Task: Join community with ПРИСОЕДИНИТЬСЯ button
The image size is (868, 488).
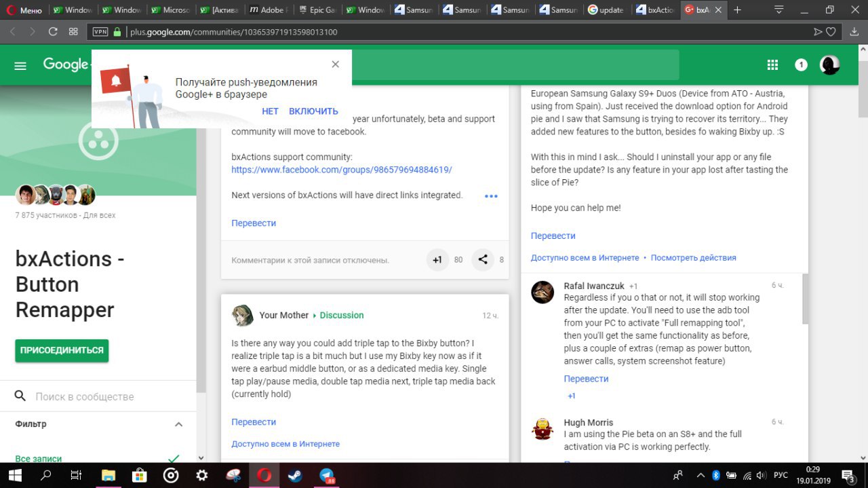Action: click(62, 350)
